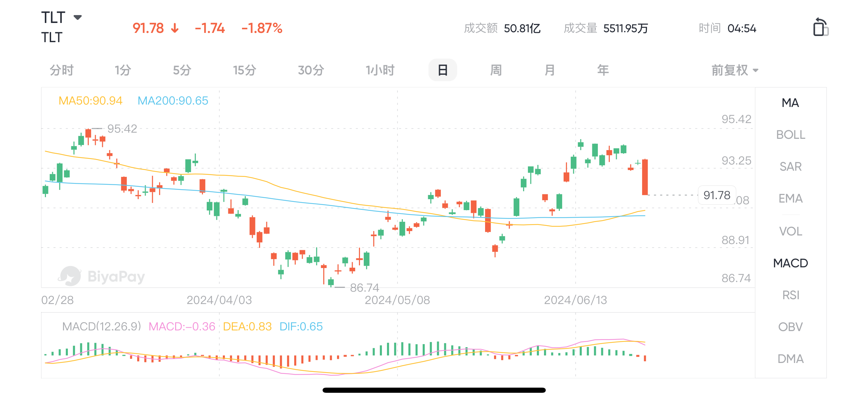Click the MA200:90.65 legend label

(x=173, y=101)
